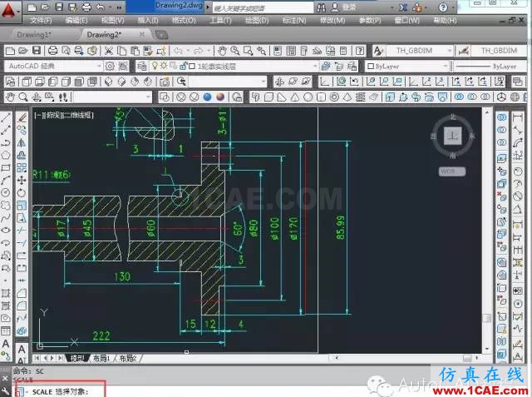Screen dimensions: 532x397
Task: Select the Line tool in Draw toolbar
Action: point(6,118)
